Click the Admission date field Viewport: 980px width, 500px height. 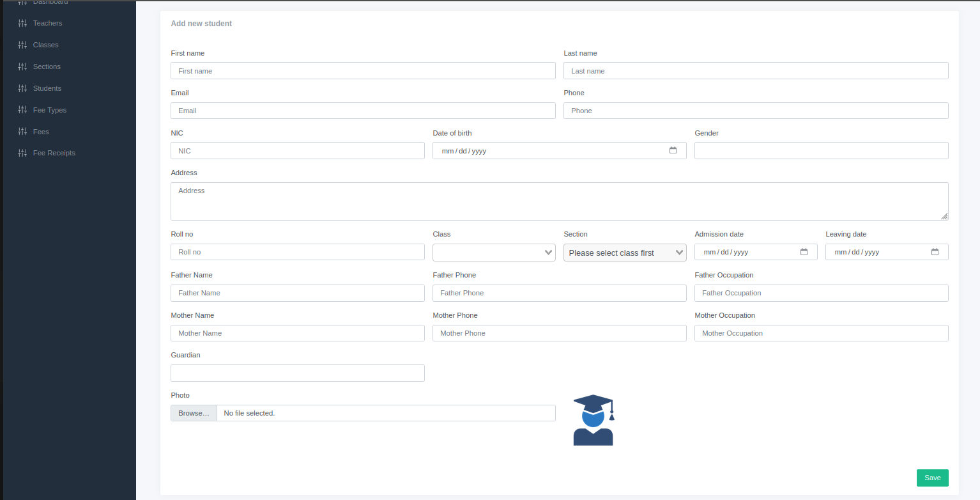756,252
